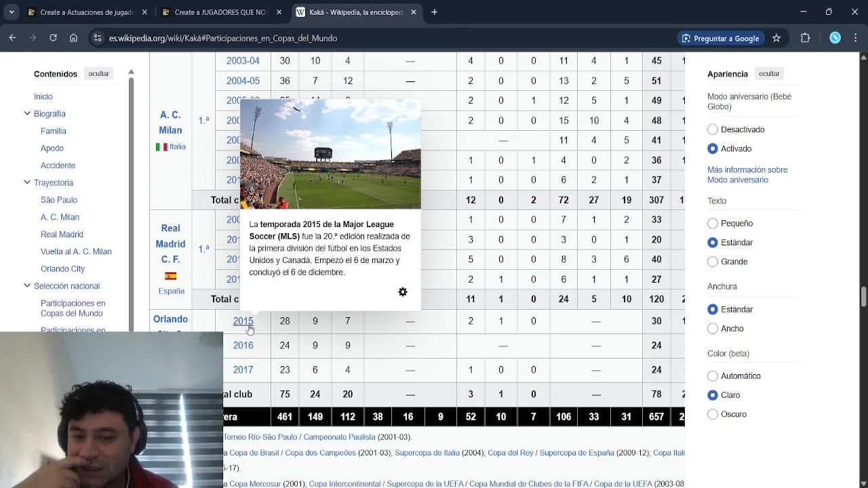Collapse the Trayectoria section
868x488 pixels.
point(27,182)
